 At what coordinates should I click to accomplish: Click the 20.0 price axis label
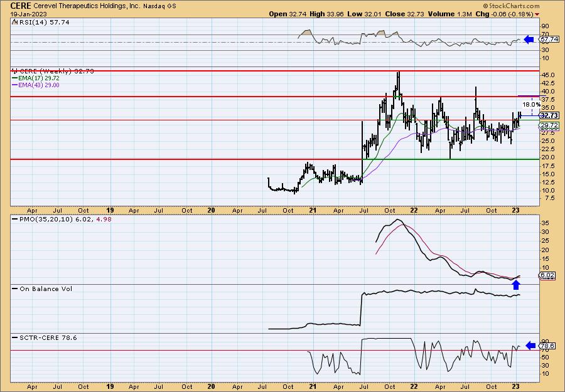tap(547, 157)
